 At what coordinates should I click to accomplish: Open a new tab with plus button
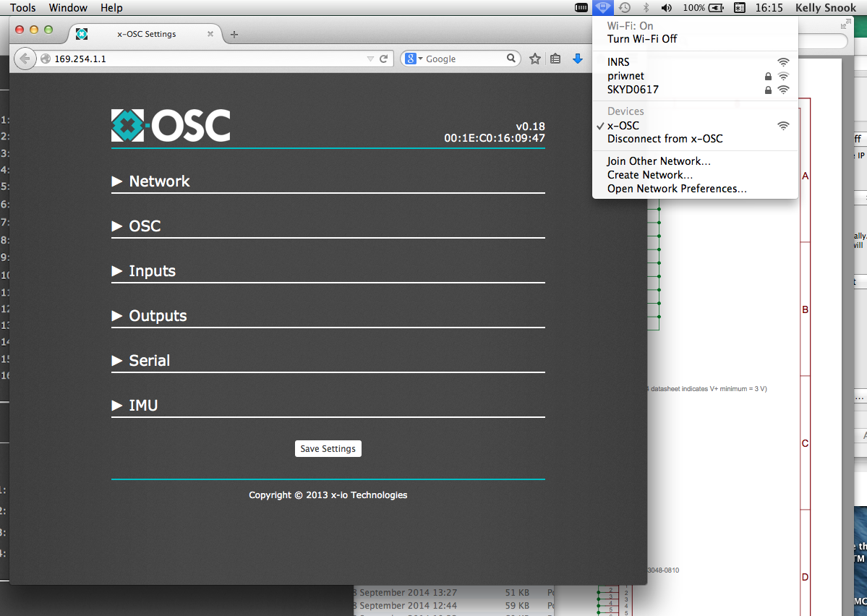(x=234, y=34)
